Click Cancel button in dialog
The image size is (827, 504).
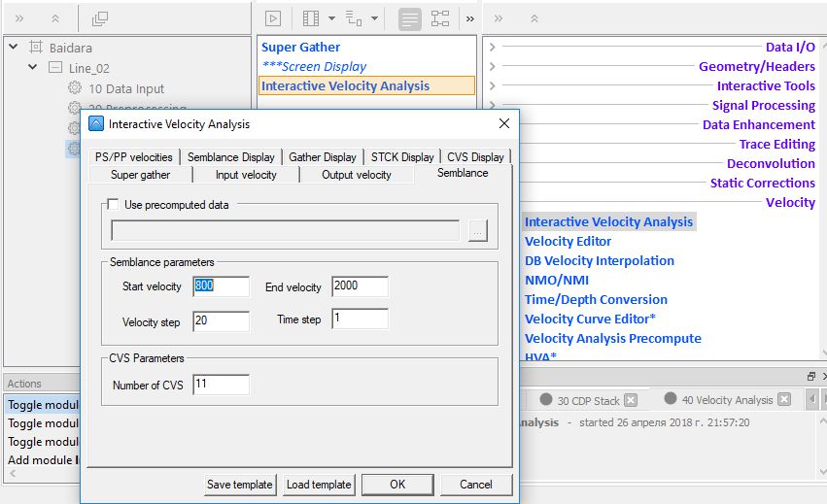[x=476, y=485]
